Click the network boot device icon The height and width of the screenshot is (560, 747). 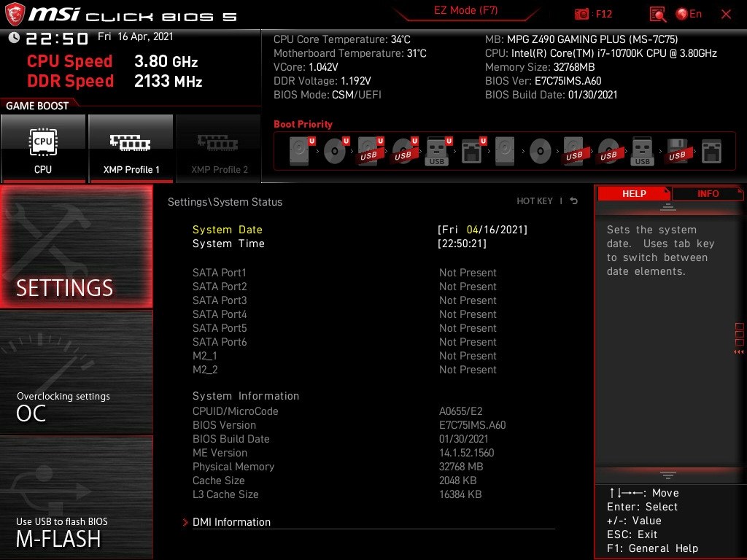coord(471,150)
